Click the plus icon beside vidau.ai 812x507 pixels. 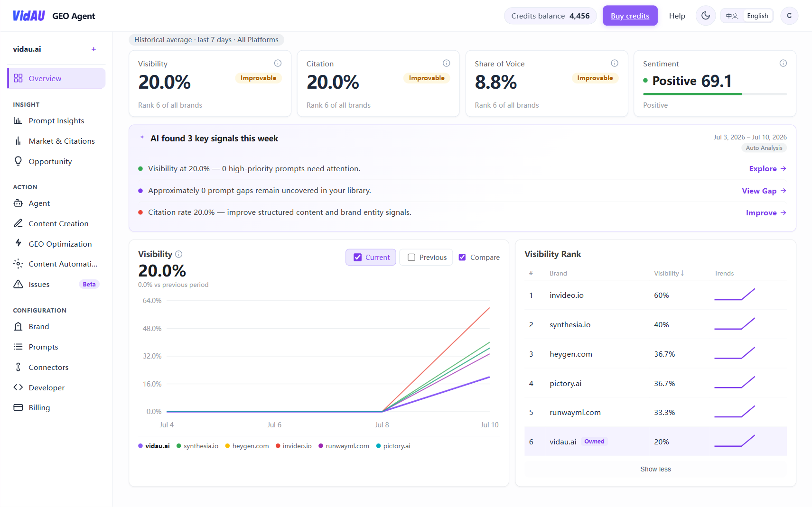93,49
